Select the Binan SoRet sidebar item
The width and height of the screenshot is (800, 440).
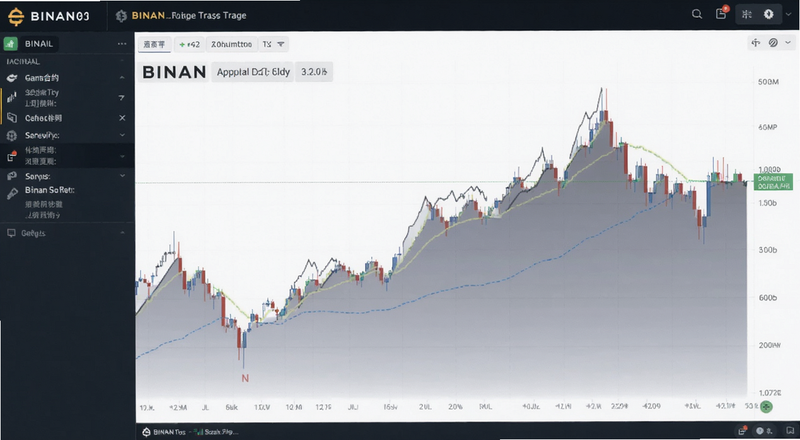coord(49,190)
